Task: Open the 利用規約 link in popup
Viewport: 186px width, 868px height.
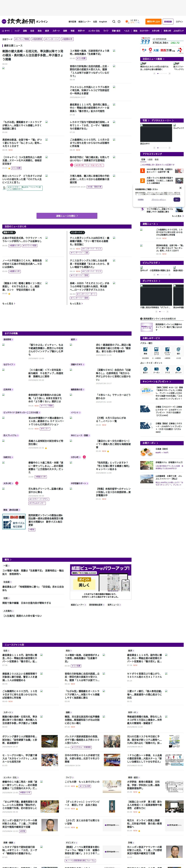Action: pyautogui.click(x=141, y=199)
